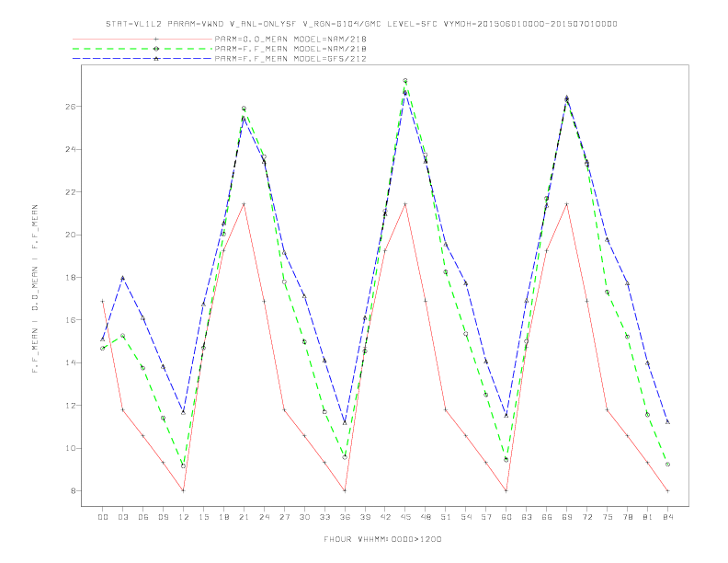Click x-axis tick label 21
Viewport: 728px width, 563px height.
(244, 517)
